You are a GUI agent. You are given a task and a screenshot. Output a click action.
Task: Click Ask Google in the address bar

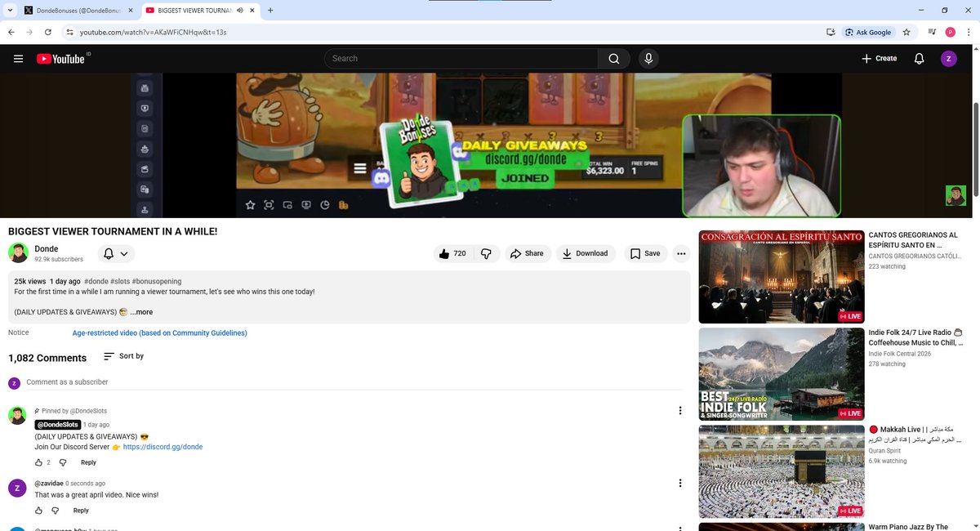coord(867,32)
